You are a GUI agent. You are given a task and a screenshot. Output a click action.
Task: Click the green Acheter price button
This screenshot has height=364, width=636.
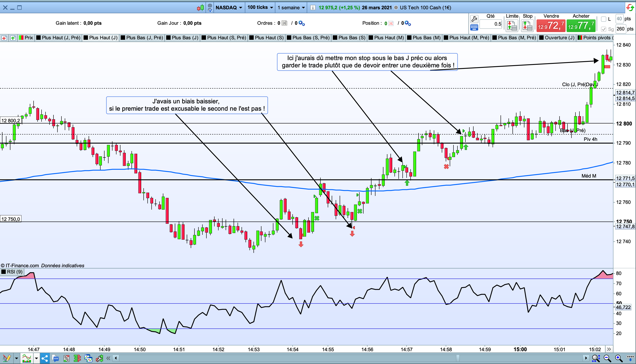pos(581,25)
